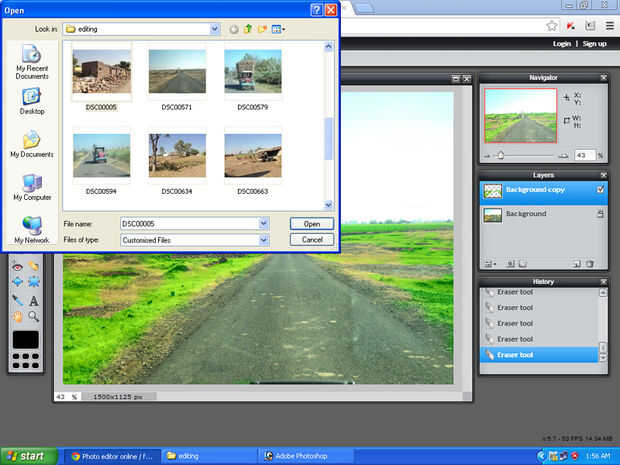This screenshot has width=620, height=465.
Task: Click Navigator zoom in icon
Action: [563, 156]
